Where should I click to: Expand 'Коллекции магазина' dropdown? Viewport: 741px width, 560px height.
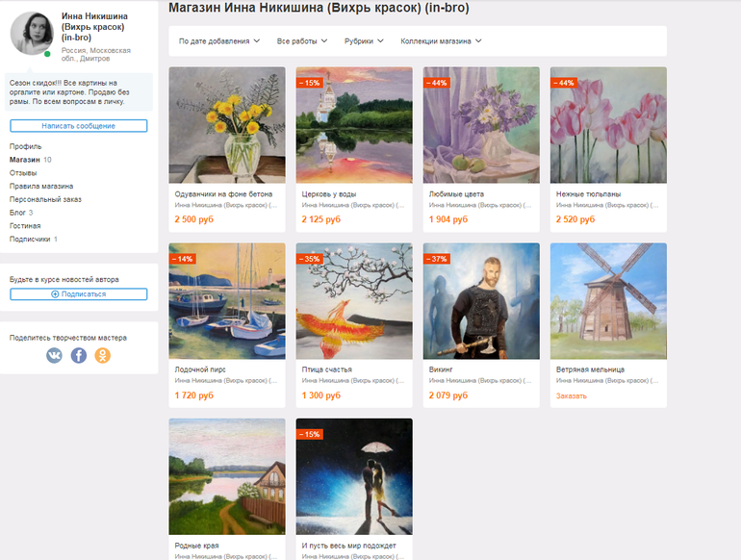tap(441, 41)
